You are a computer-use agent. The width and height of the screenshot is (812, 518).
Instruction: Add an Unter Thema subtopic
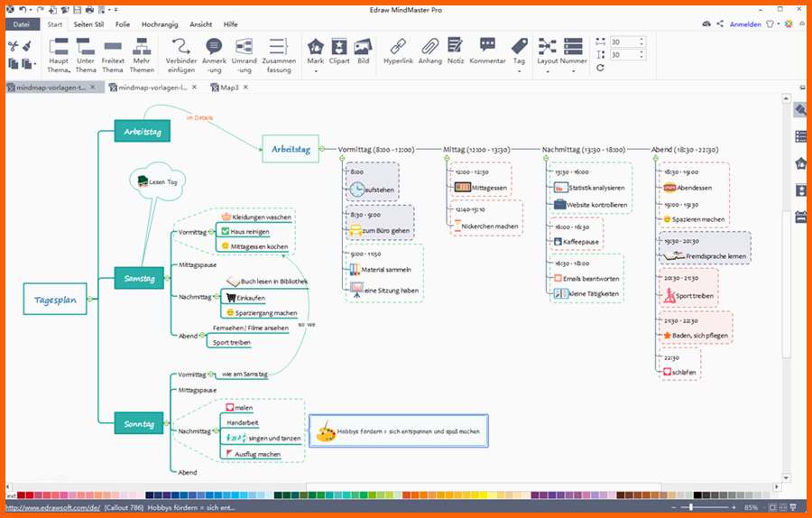click(x=86, y=55)
